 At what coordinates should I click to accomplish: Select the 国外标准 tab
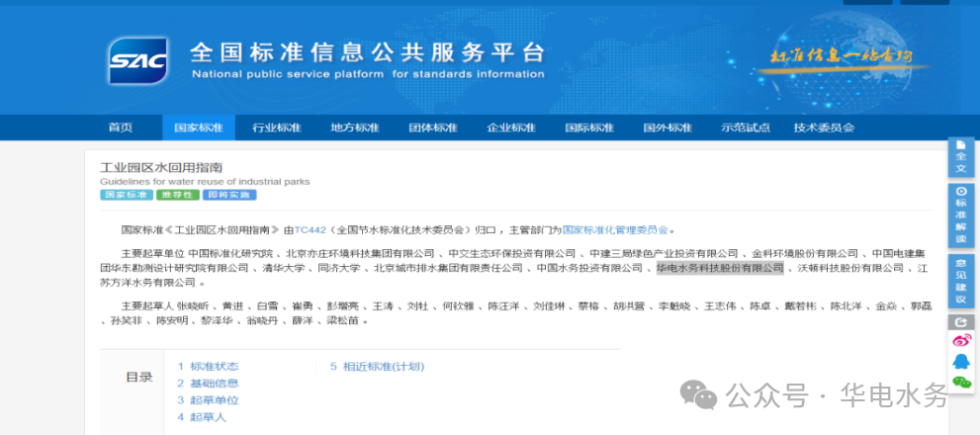pyautogui.click(x=668, y=128)
